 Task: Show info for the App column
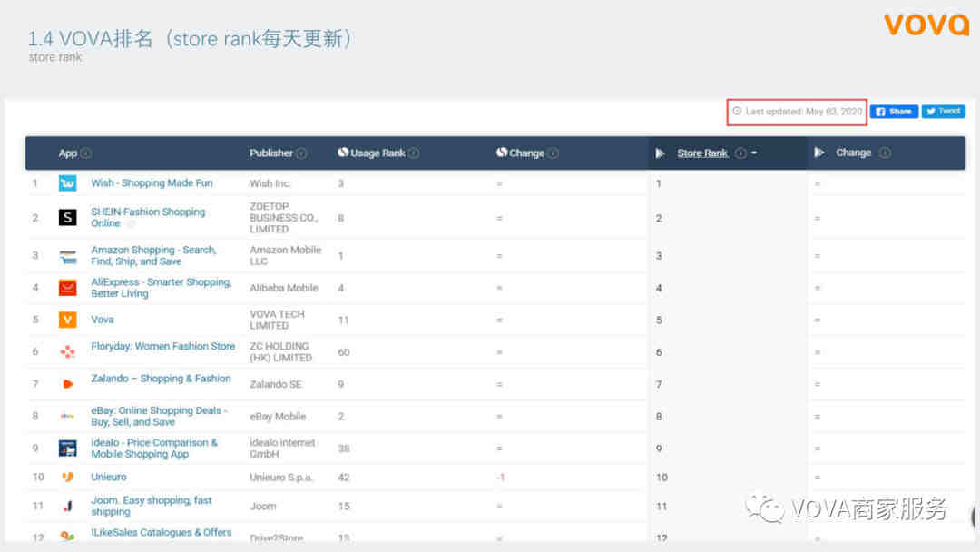point(86,153)
